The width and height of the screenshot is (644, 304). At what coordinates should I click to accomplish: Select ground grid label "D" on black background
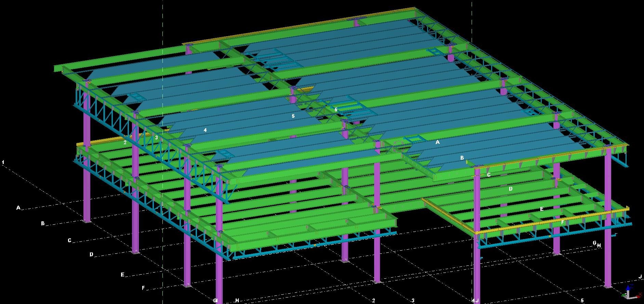pos(91,254)
